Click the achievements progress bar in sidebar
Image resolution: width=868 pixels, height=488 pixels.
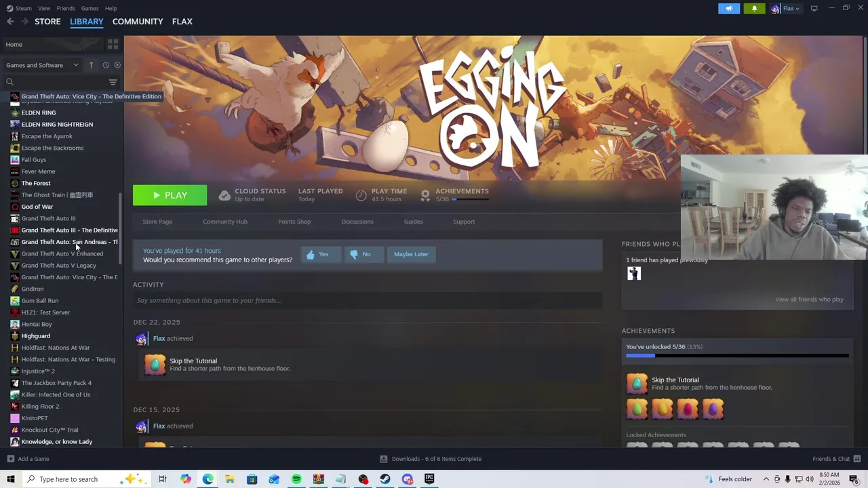pos(737,356)
